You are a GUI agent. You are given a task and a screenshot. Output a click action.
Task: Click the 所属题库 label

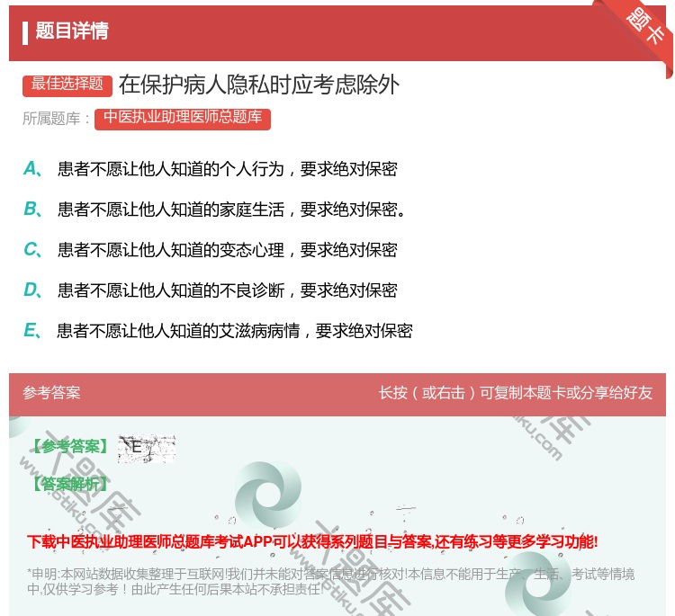(x=57, y=119)
